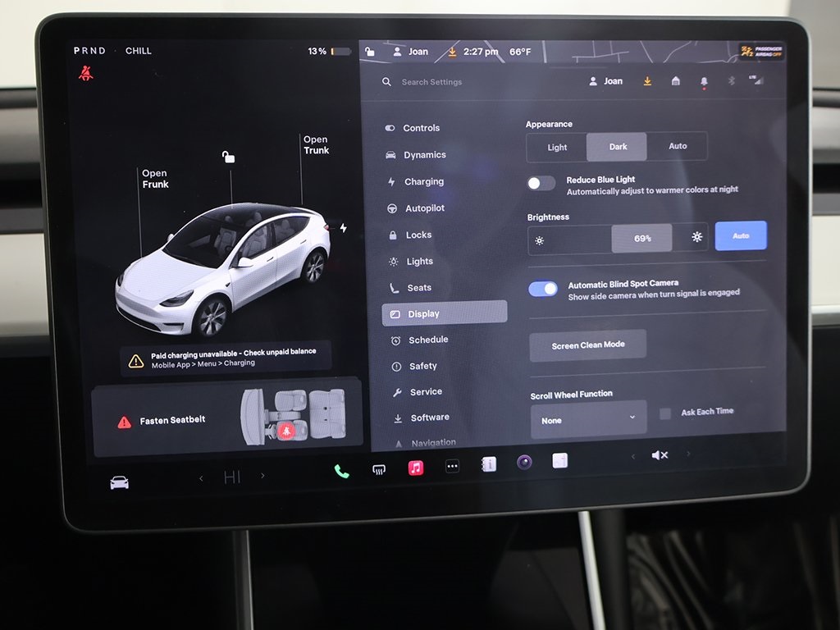The image size is (840, 630).
Task: Select the Autopilot settings section
Action: tap(426, 208)
